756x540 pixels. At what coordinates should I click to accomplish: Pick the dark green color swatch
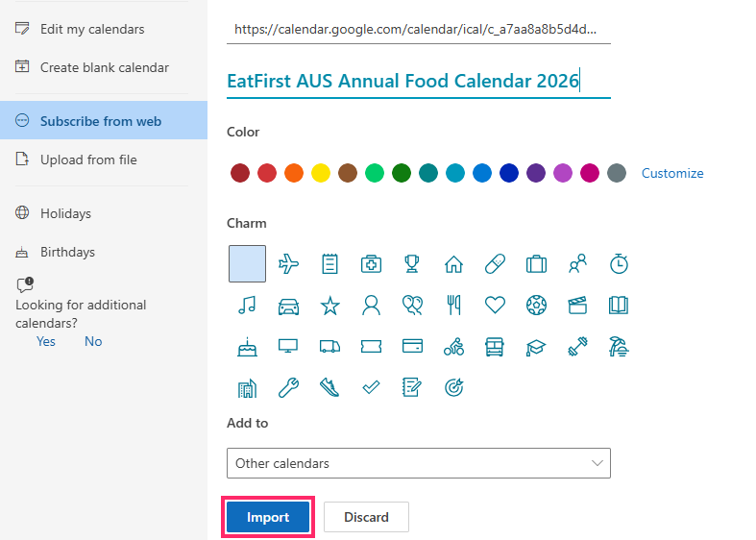(x=402, y=173)
